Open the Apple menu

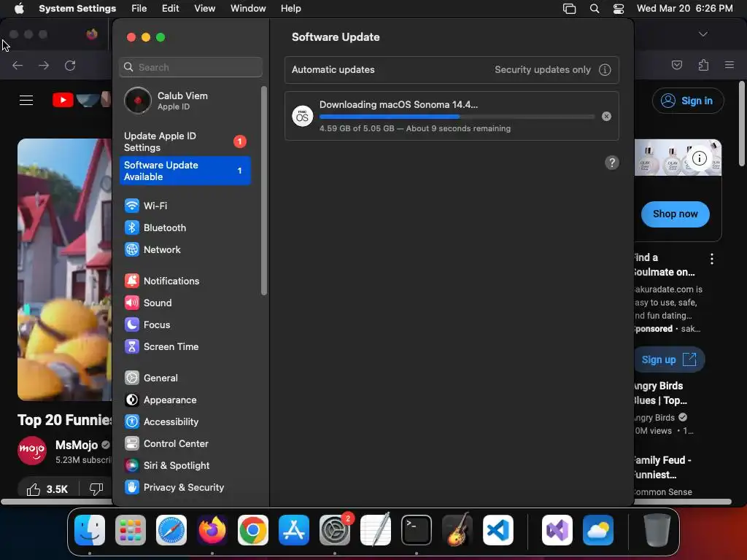(x=19, y=9)
